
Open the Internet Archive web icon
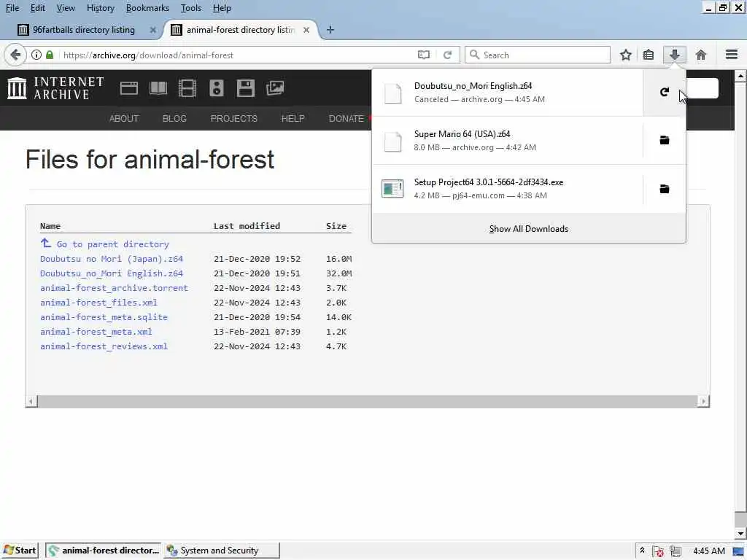click(128, 88)
